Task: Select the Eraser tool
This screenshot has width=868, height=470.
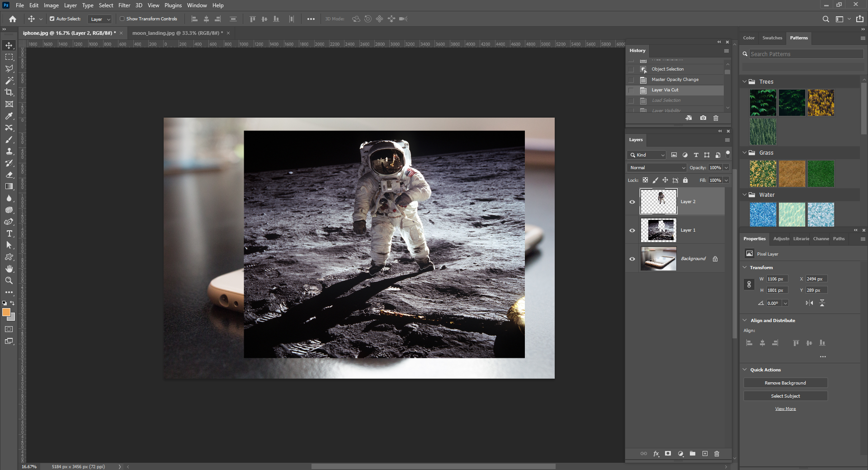Action: [x=9, y=175]
